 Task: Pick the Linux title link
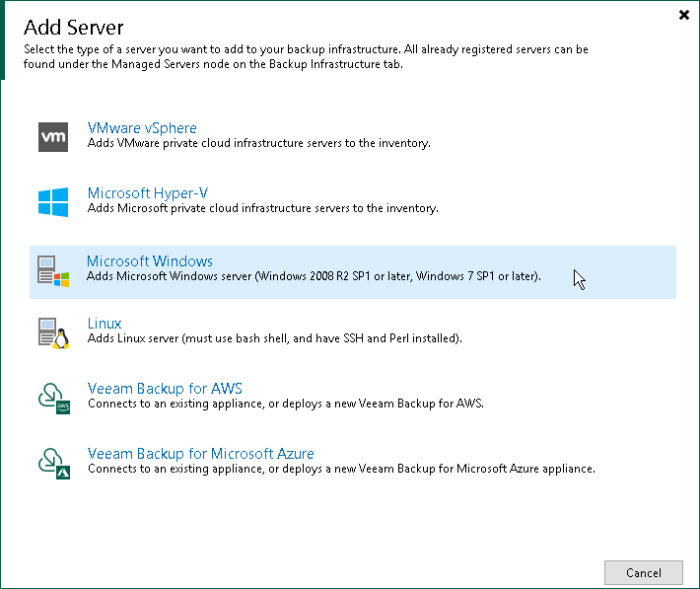tap(105, 324)
